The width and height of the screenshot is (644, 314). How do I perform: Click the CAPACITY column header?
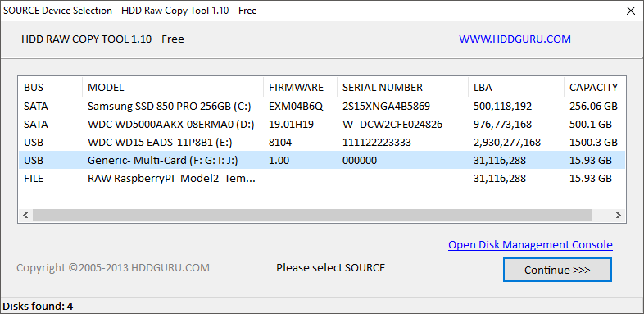point(595,88)
